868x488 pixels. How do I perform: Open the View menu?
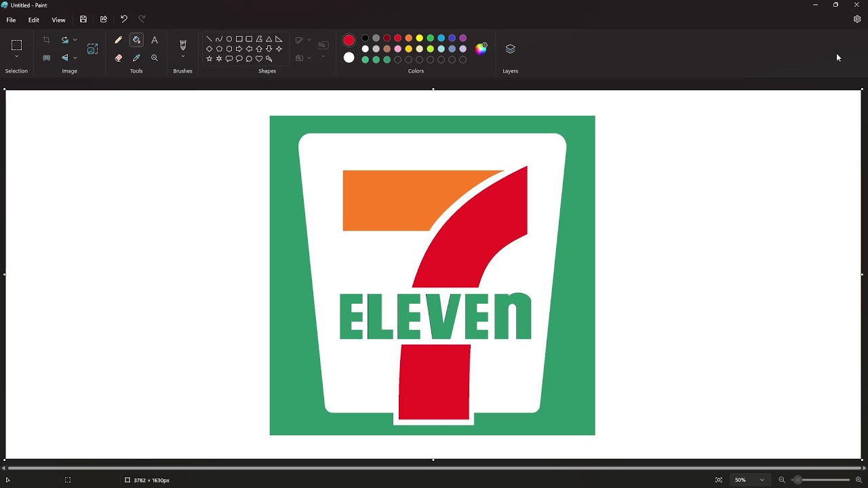tap(58, 20)
